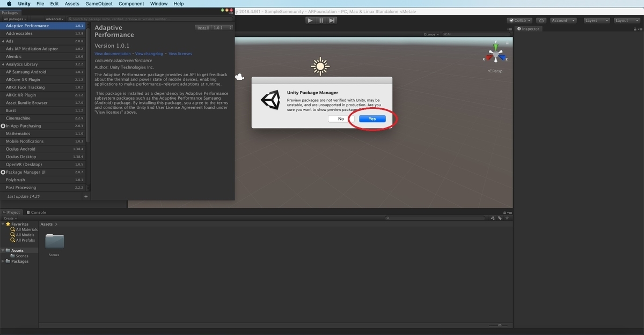Screen dimensions: 644x335
Task: Collapse the Favorites tree section
Action: (3, 224)
